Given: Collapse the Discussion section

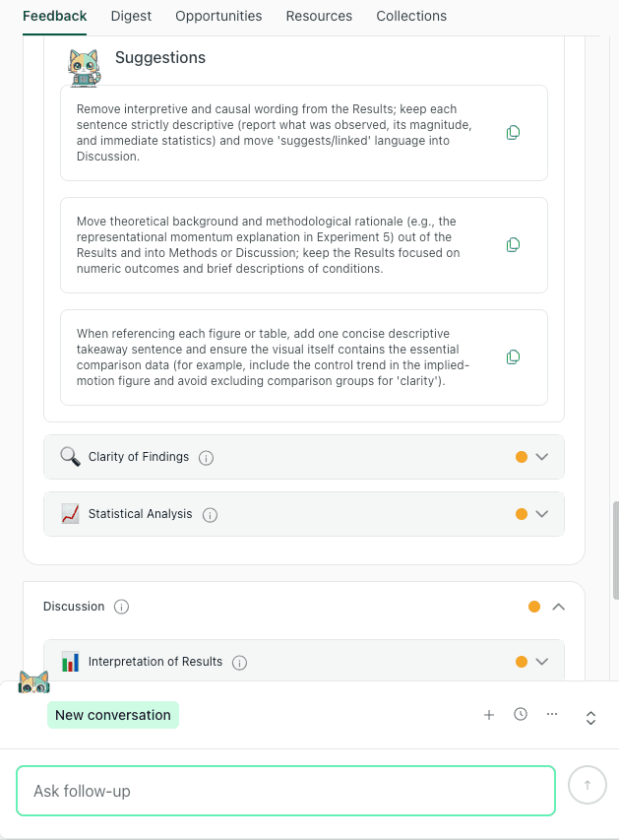Looking at the screenshot, I should (559, 607).
